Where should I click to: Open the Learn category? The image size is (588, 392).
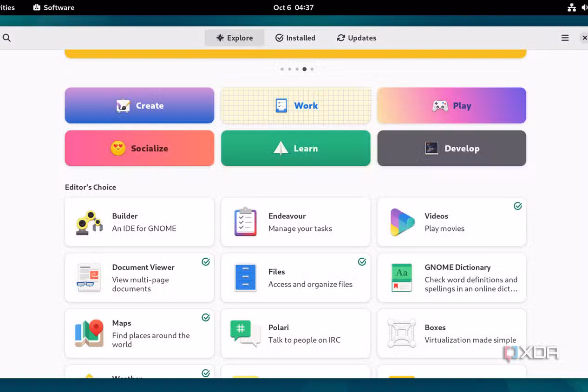point(296,148)
